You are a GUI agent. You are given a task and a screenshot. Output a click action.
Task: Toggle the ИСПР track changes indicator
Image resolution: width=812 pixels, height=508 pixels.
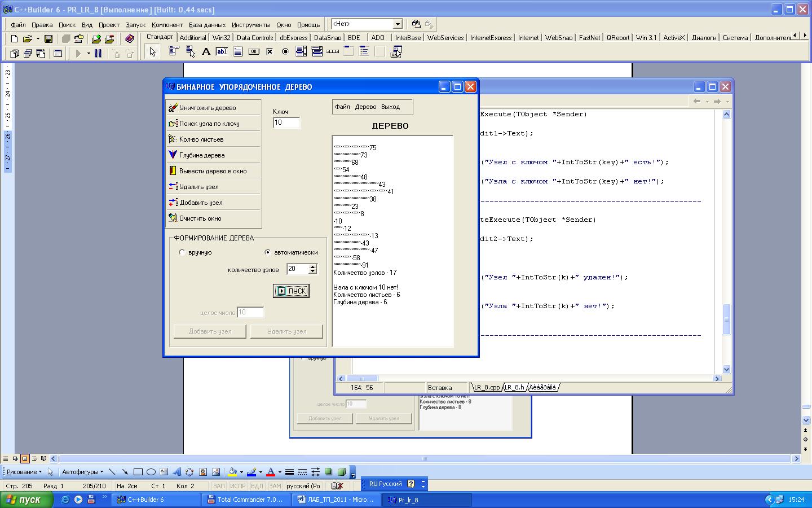[x=238, y=486]
